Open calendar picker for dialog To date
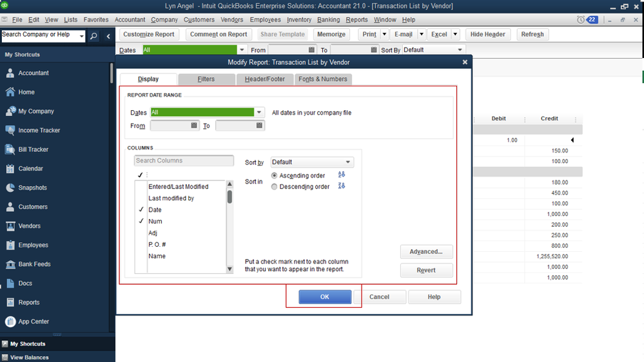The height and width of the screenshot is (362, 644). click(259, 125)
